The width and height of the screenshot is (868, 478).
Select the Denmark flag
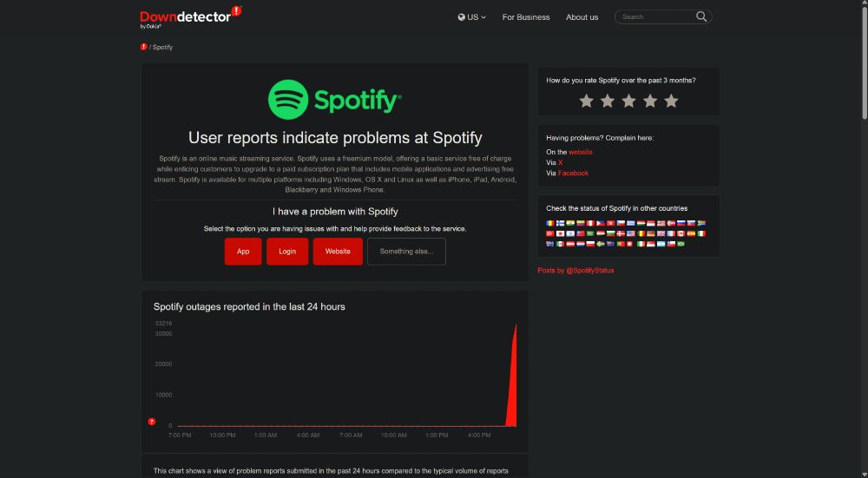click(621, 233)
